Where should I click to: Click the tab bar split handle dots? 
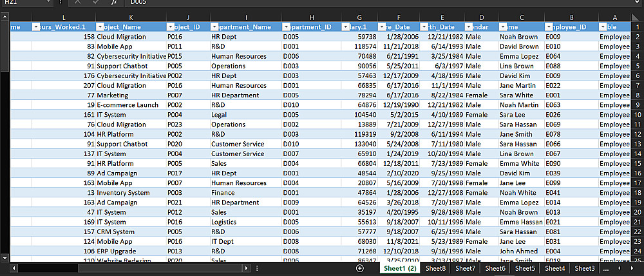click(x=257, y=268)
